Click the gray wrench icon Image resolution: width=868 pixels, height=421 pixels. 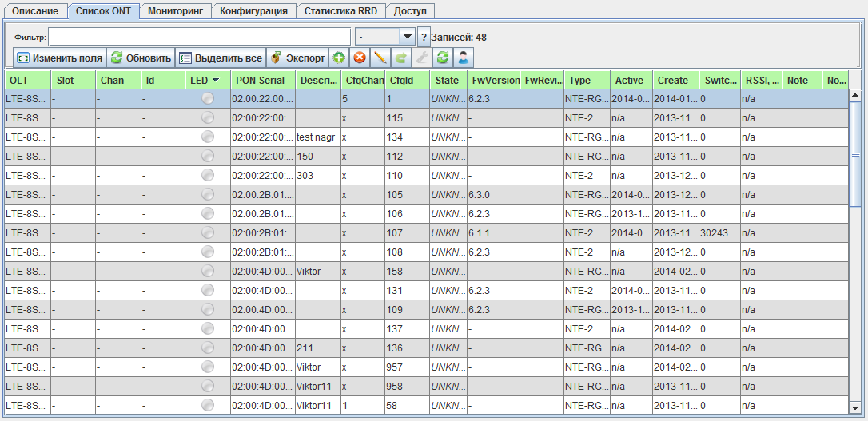(x=422, y=58)
